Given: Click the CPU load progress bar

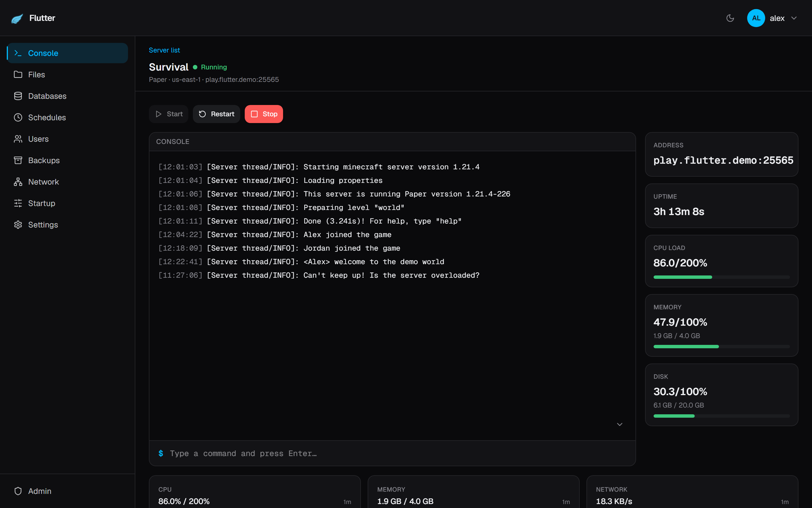Looking at the screenshot, I should point(722,277).
